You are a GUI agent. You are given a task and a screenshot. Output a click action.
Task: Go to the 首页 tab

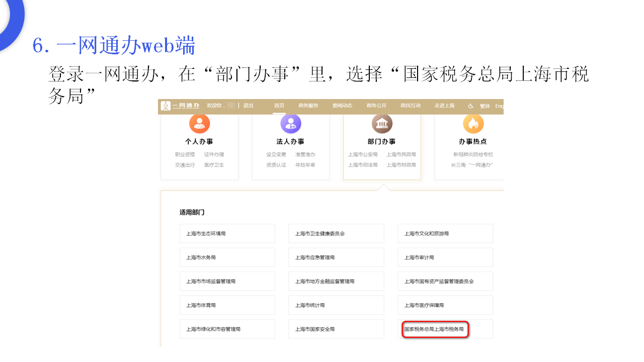[279, 106]
